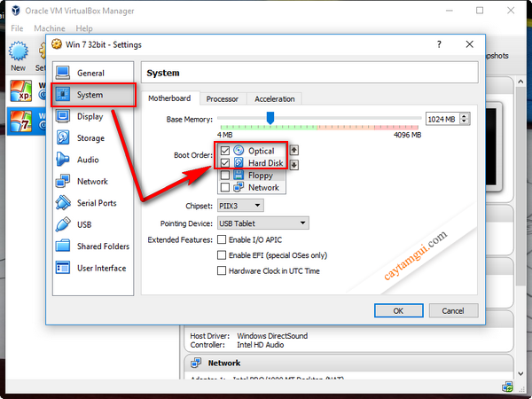Click the VirtualBox logo in title bar
This screenshot has height=399, width=532.
pyautogui.click(x=16, y=11)
